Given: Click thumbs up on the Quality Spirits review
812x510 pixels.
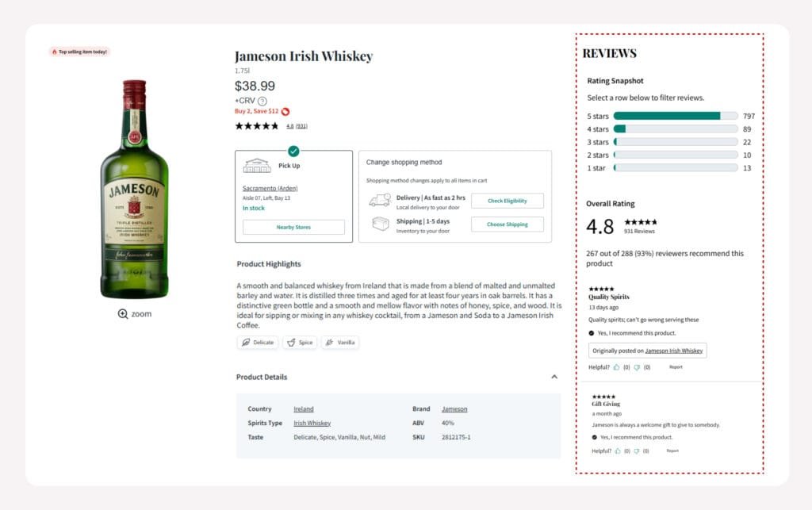Looking at the screenshot, I should click(617, 367).
